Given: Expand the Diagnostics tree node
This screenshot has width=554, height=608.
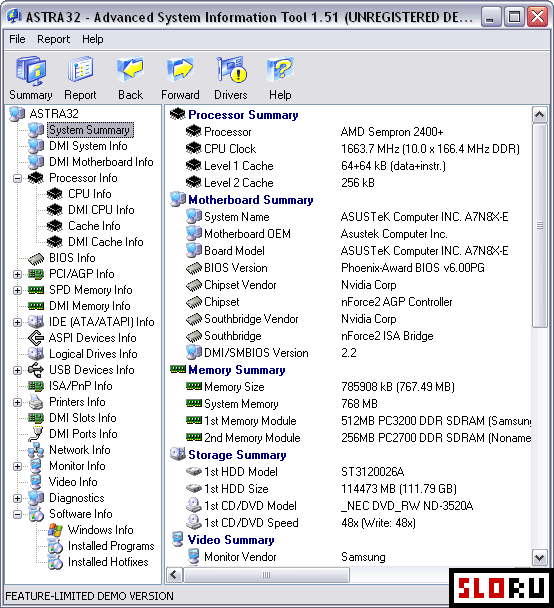Looking at the screenshot, I should 17,498.
